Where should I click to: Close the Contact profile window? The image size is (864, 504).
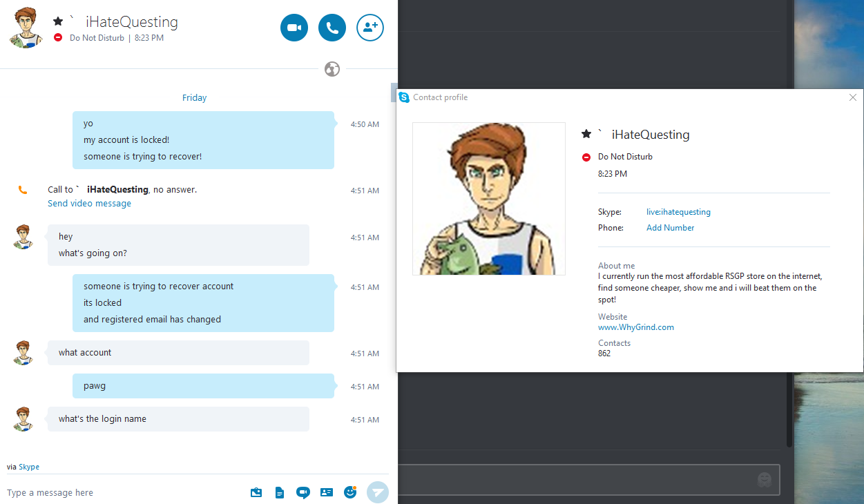pyautogui.click(x=853, y=97)
